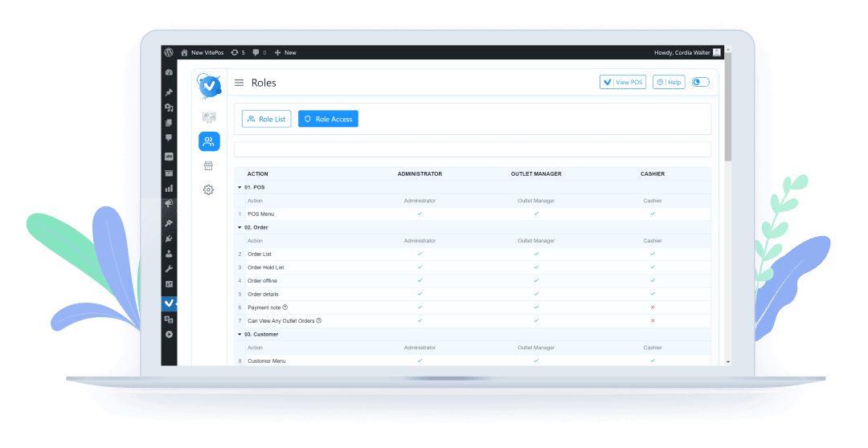Click the View POS button

point(623,82)
